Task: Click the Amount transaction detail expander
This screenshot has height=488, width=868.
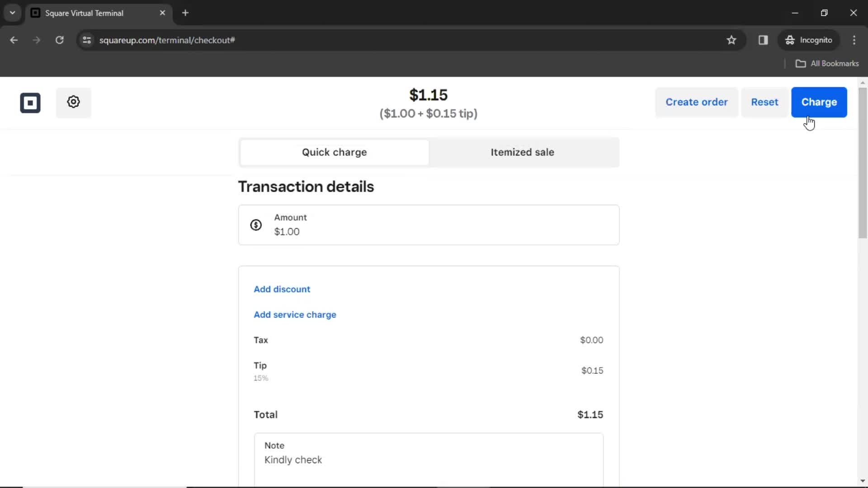Action: point(429,225)
